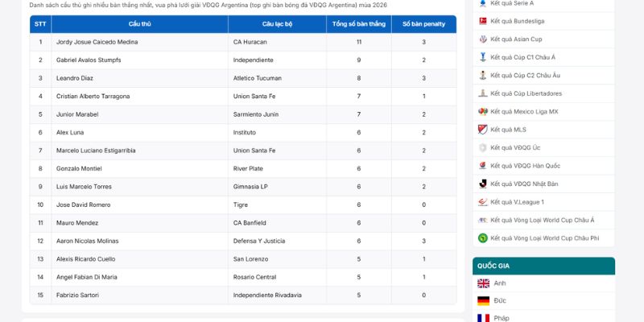
Task: Open Kết quả Cúp C2 Châu Âu
Action: click(526, 75)
